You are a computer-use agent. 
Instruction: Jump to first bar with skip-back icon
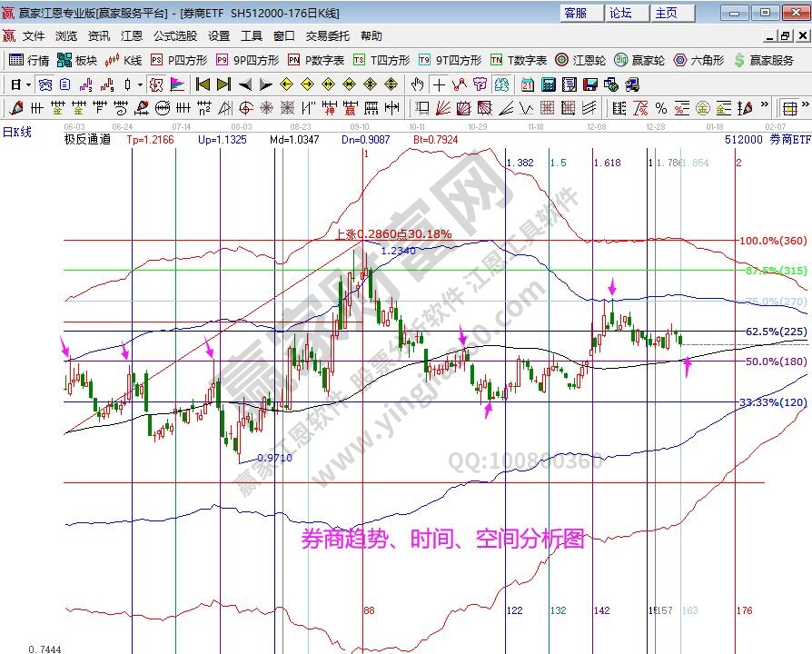[203, 84]
